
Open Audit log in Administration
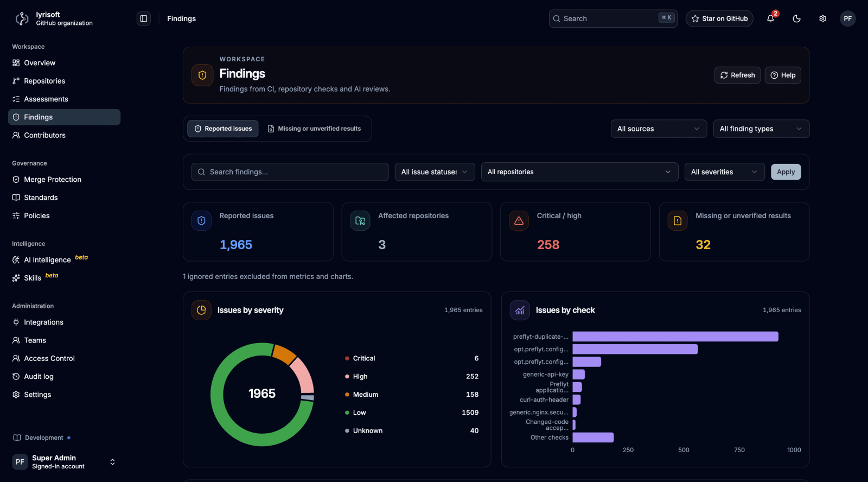tap(64, 377)
